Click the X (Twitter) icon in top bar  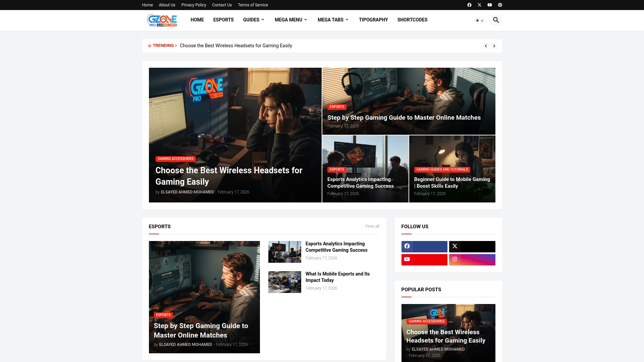(479, 5)
